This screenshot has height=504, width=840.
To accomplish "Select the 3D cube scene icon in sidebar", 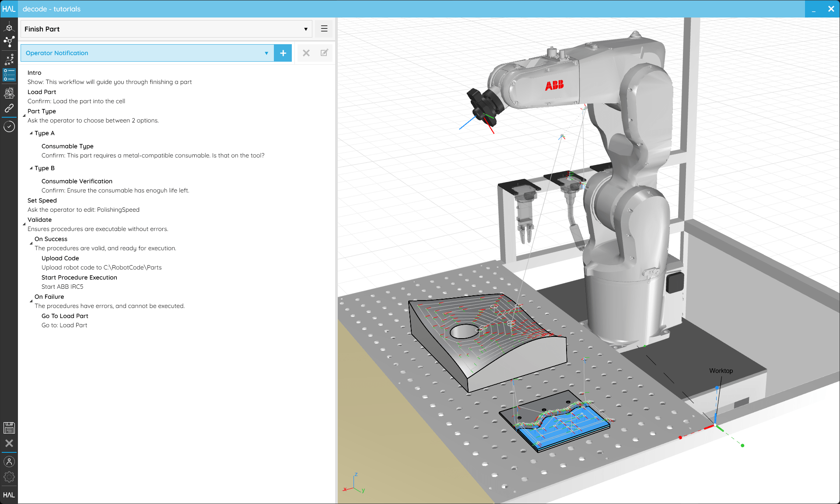I will coord(9,27).
